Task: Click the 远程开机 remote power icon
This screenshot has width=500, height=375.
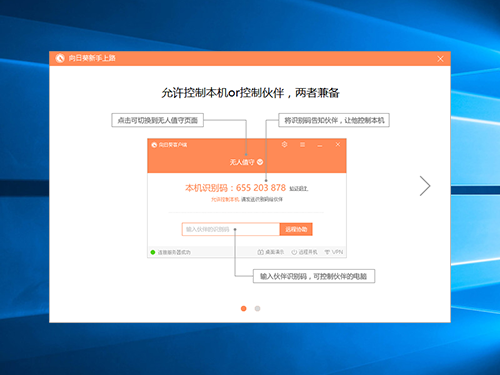Action: (294, 252)
